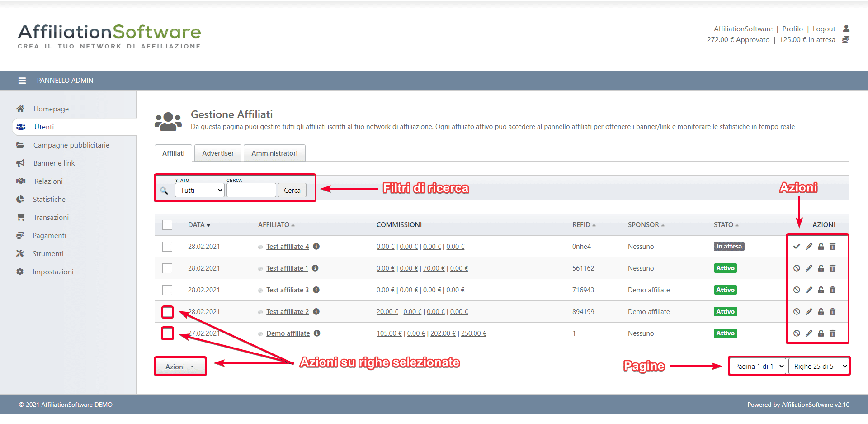Check the Demo affiliate row checkbox
Image resolution: width=868 pixels, height=424 pixels.
coord(167,333)
